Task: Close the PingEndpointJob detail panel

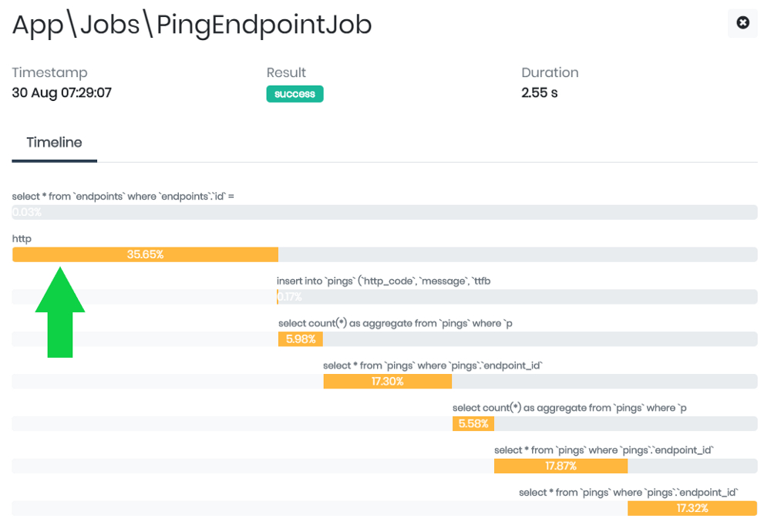Action: [x=742, y=23]
